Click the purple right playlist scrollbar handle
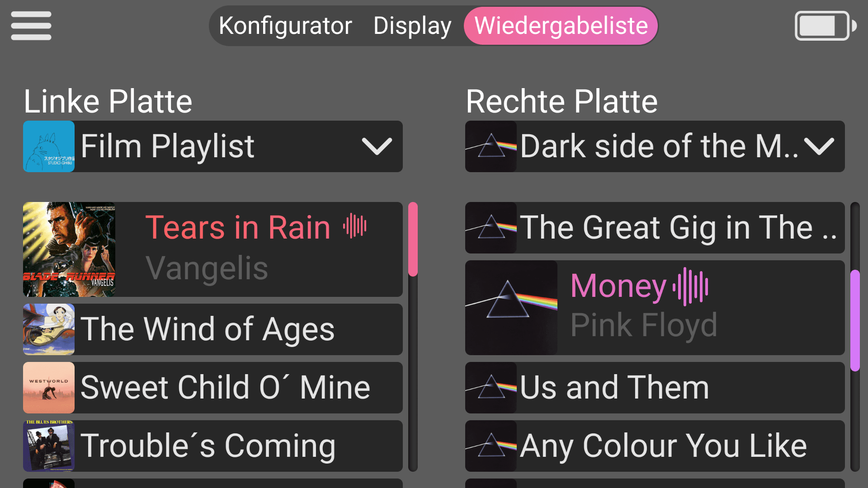868x488 pixels. [855, 320]
